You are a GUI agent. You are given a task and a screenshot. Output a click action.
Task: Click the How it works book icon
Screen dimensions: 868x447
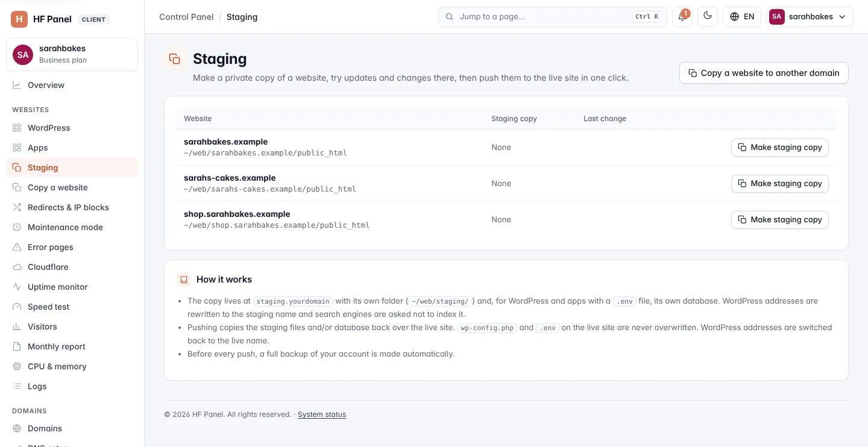pos(184,280)
